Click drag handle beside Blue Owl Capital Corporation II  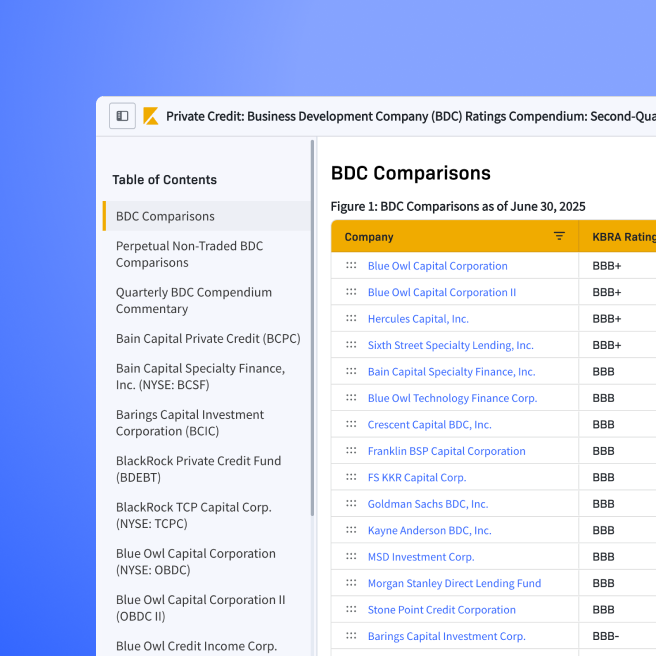click(351, 292)
